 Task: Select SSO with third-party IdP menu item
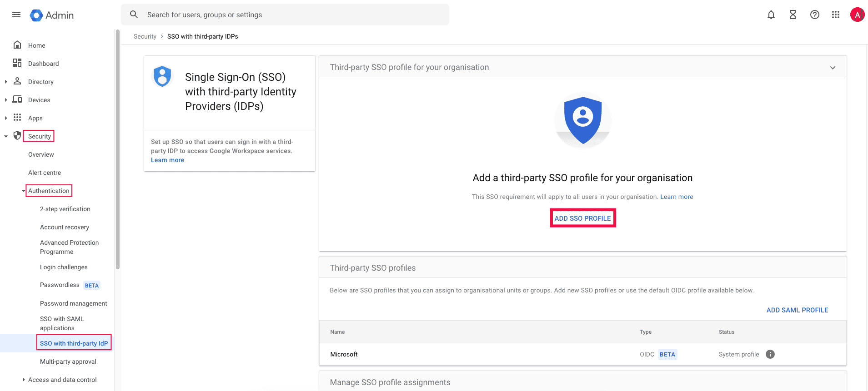[74, 343]
